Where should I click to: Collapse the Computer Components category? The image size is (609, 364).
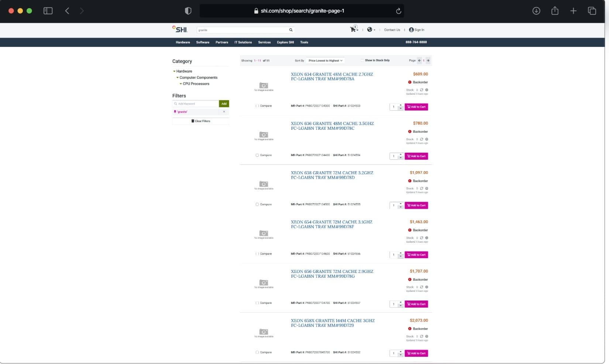click(x=178, y=77)
